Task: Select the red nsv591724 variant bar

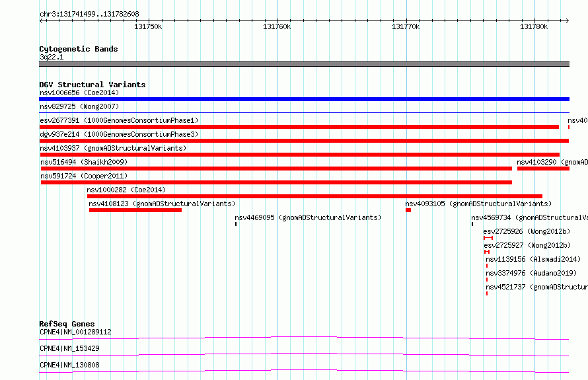Action: click(x=276, y=182)
